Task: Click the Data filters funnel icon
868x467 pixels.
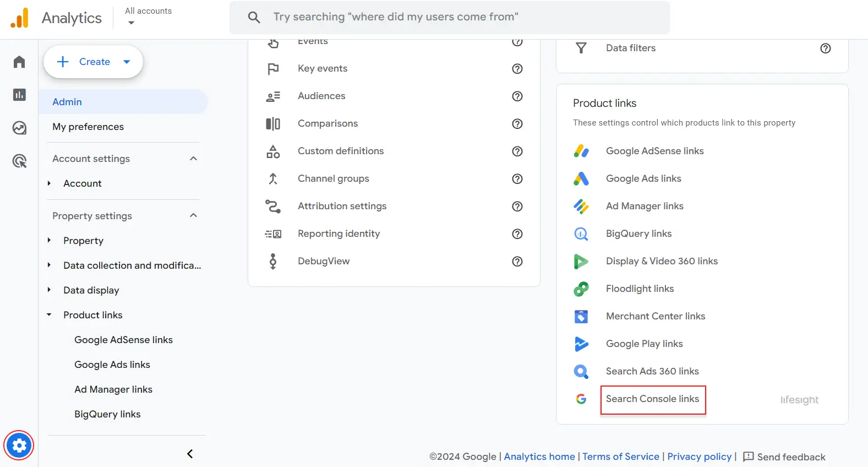Action: 581,48
